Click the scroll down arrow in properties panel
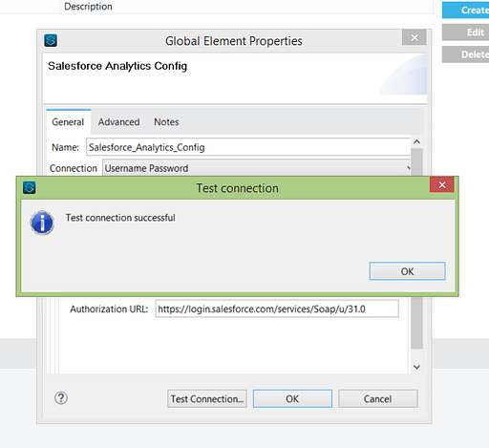The width and height of the screenshot is (489, 448). coord(416,367)
